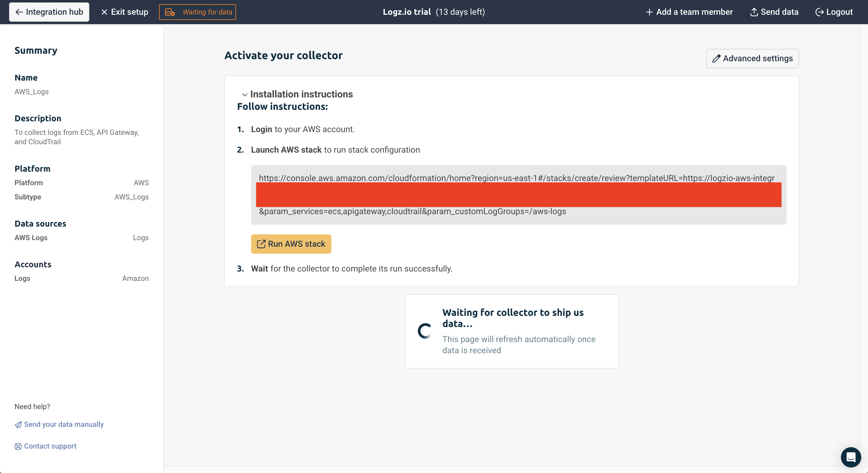Viewport: 868px width, 473px height.
Task: Open the Contact support link
Action: tap(50, 446)
